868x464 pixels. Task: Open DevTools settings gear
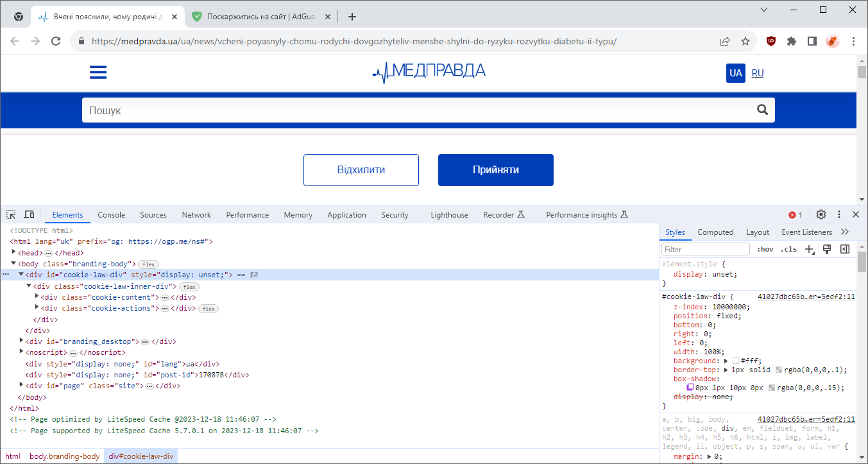821,214
